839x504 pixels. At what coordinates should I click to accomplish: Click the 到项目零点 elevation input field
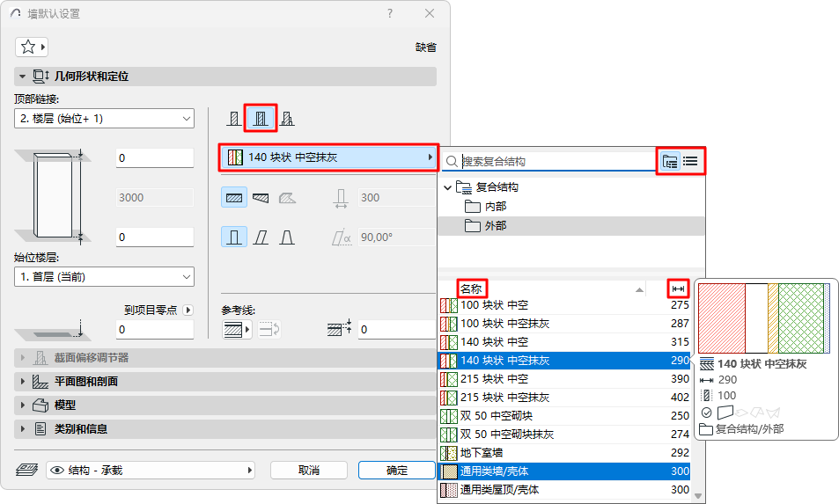155,330
